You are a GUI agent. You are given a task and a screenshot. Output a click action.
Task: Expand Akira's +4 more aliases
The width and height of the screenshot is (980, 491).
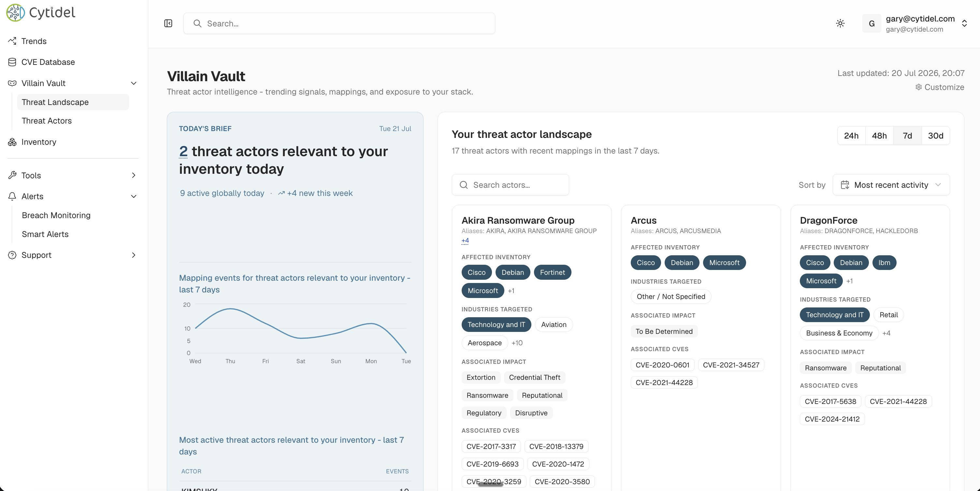click(465, 241)
